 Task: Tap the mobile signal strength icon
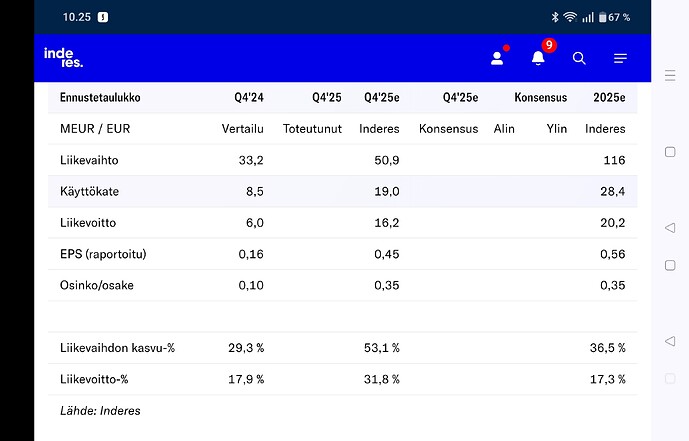pos(587,17)
